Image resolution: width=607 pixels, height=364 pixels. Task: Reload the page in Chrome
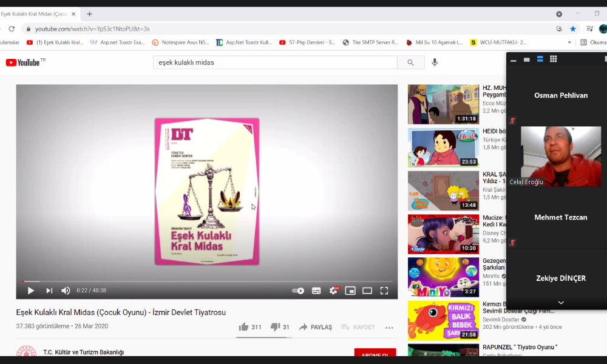pyautogui.click(x=12, y=29)
